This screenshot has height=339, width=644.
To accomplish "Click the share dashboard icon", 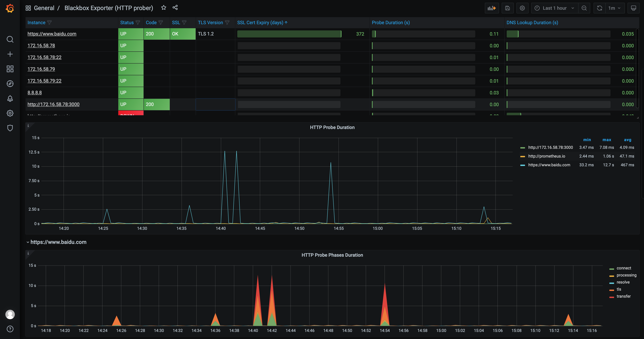I will 175,8.
